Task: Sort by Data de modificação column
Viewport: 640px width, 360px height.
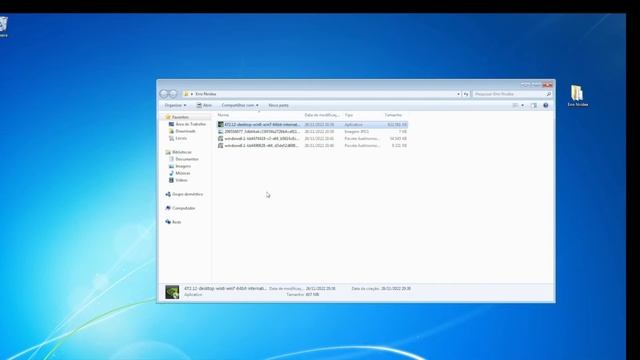Action: (x=322, y=115)
